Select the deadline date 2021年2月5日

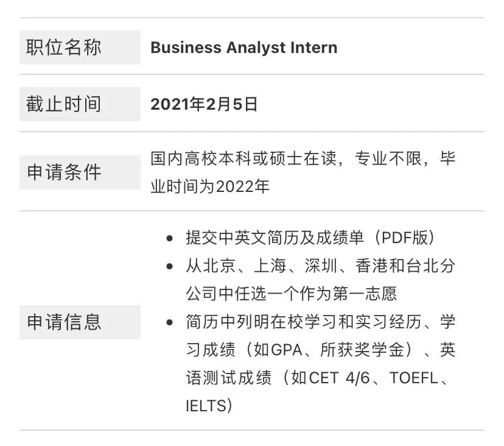point(204,104)
